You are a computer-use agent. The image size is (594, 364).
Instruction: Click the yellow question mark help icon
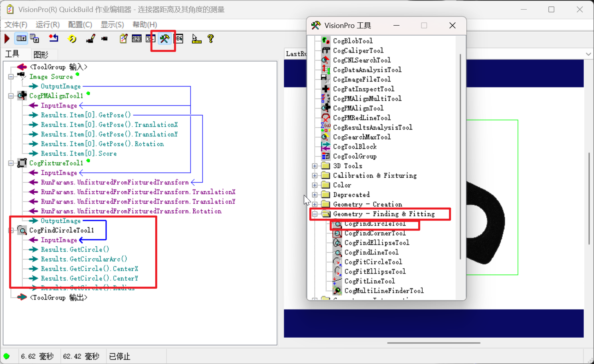[211, 38]
